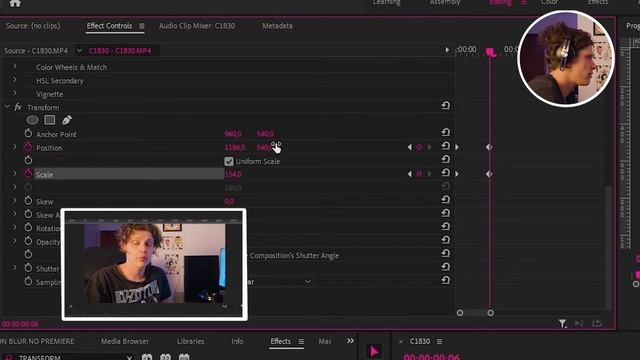Image resolution: width=640 pixels, height=360 pixels.
Task: Expand the Scale property
Action: tap(15, 174)
